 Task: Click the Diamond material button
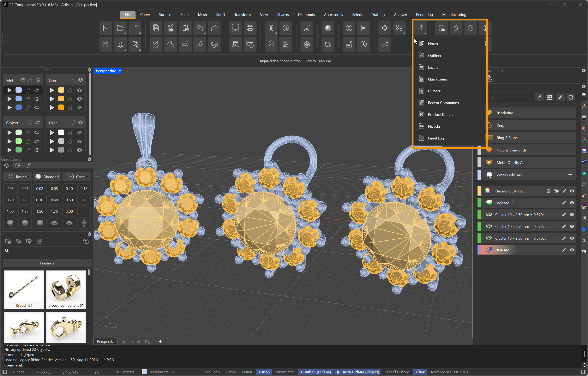tap(47, 177)
